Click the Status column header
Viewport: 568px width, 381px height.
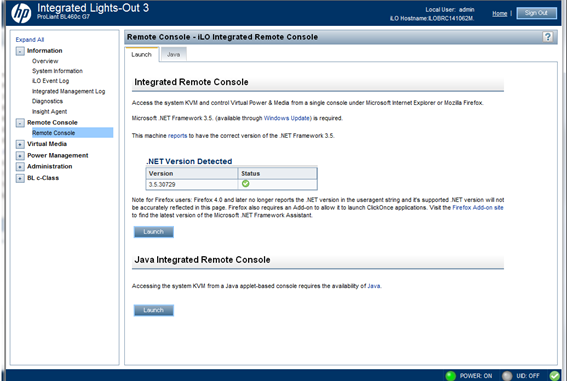pyautogui.click(x=277, y=173)
